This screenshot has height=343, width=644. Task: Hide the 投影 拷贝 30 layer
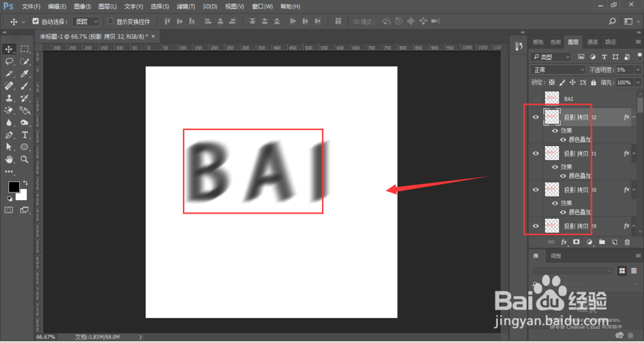[536, 190]
